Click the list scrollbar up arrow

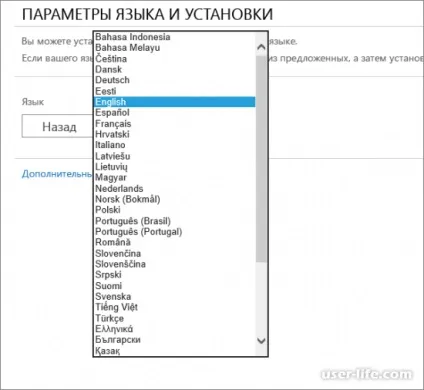click(262, 47)
